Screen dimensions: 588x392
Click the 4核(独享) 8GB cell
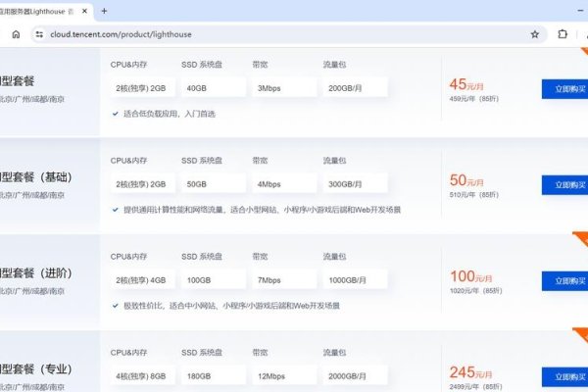(x=142, y=376)
